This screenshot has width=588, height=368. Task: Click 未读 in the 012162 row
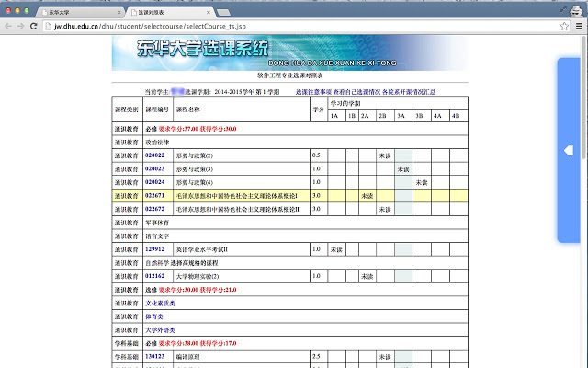click(x=367, y=276)
